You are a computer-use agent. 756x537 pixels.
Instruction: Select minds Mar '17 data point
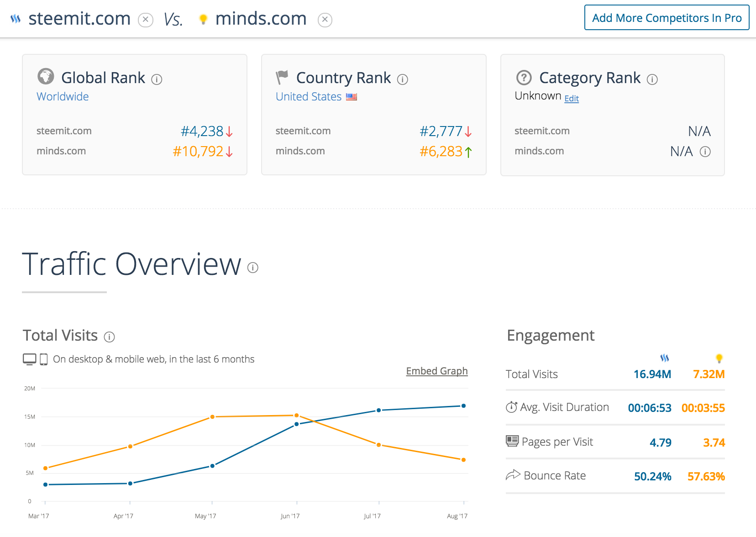45,468
